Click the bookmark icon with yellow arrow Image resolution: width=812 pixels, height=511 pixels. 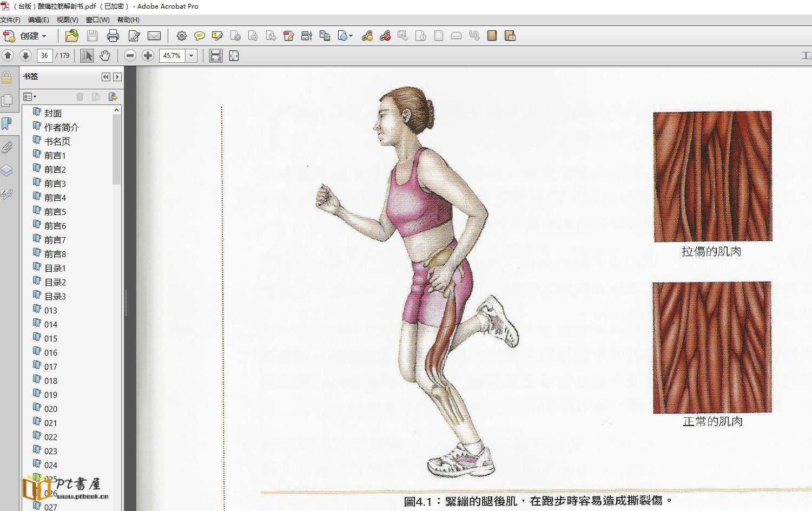coord(113,97)
